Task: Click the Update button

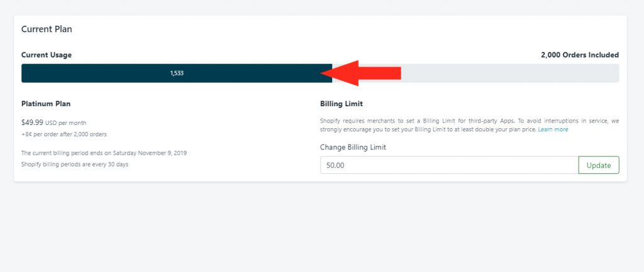Action: tap(598, 165)
